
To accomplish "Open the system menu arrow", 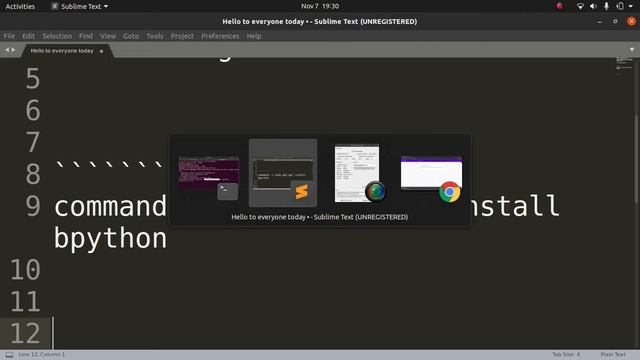I will pyautogui.click(x=631, y=7).
